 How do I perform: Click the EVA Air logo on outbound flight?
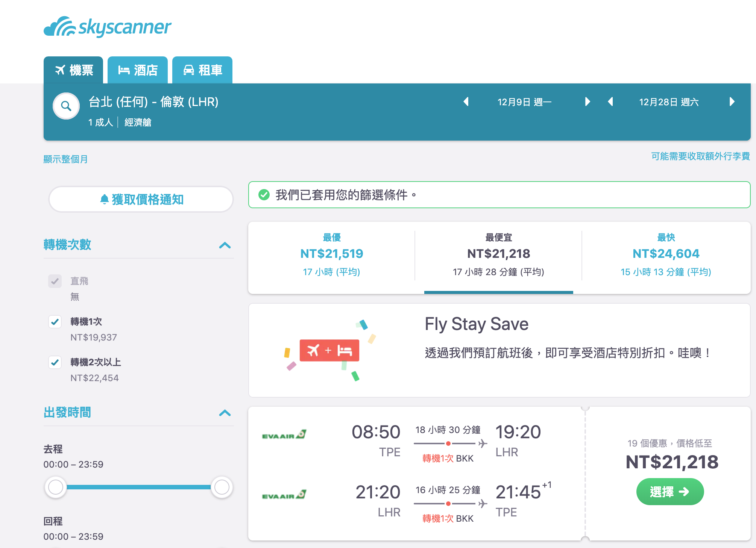click(284, 435)
